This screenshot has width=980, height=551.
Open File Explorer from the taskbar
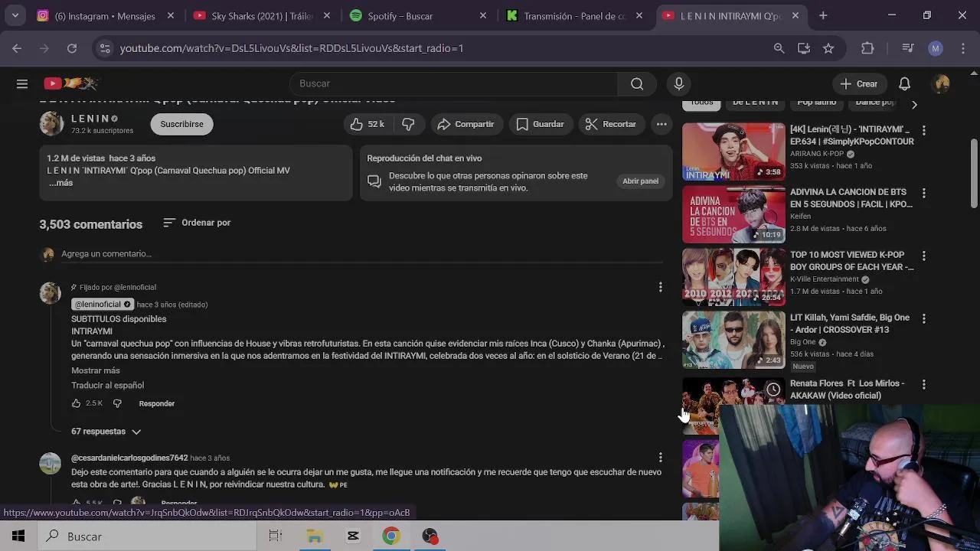[315, 536]
